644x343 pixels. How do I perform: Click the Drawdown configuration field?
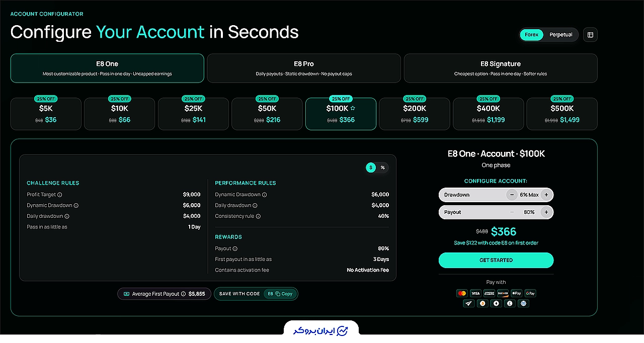click(x=496, y=195)
